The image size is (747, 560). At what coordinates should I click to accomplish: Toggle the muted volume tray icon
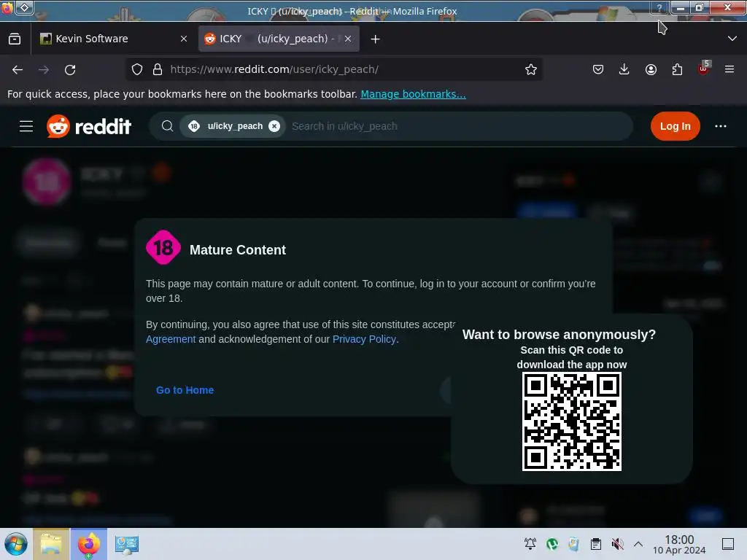[x=617, y=544]
